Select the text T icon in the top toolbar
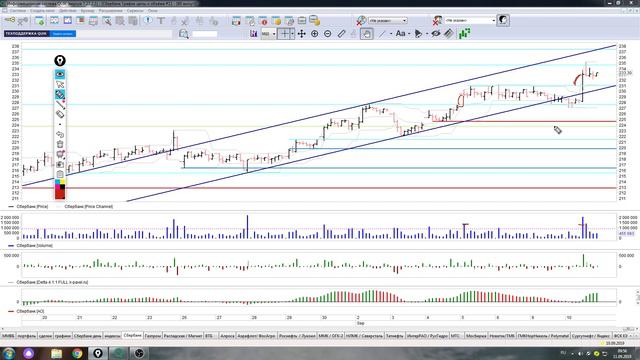 (161, 20)
